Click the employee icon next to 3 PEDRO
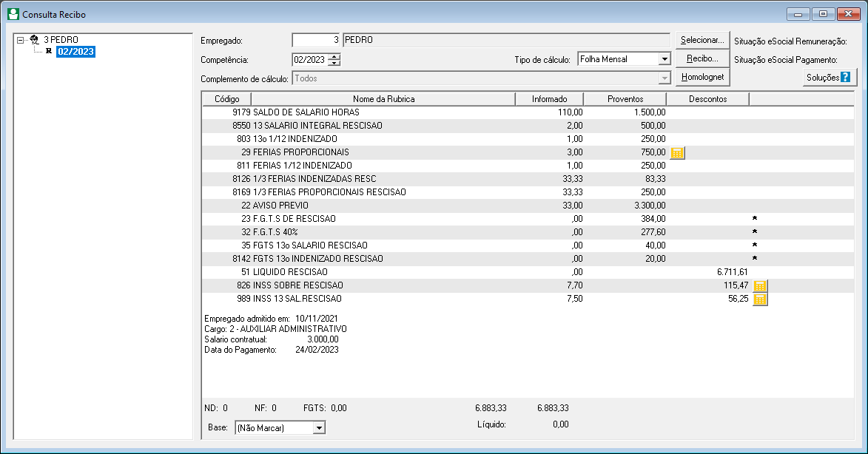 [34, 40]
